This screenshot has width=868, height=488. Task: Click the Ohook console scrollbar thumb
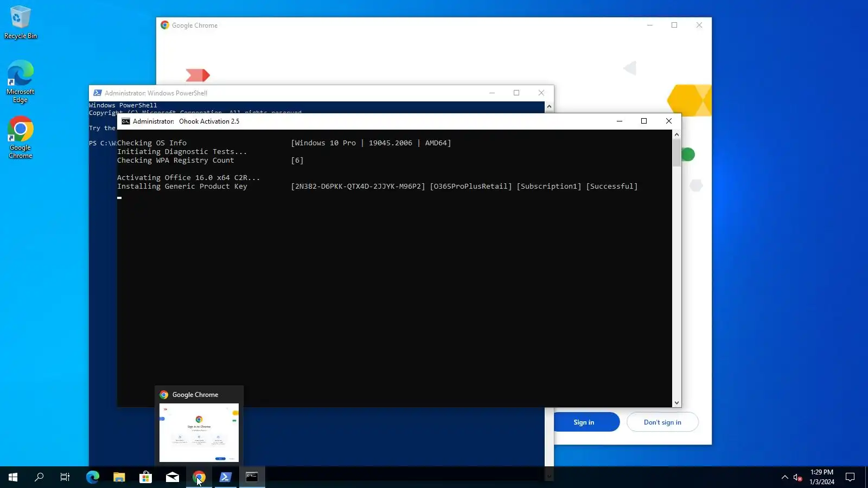676,153
